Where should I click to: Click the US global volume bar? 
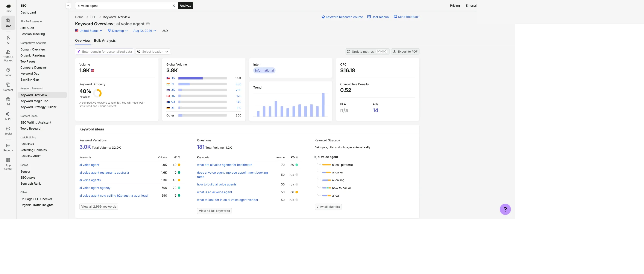tap(202, 78)
